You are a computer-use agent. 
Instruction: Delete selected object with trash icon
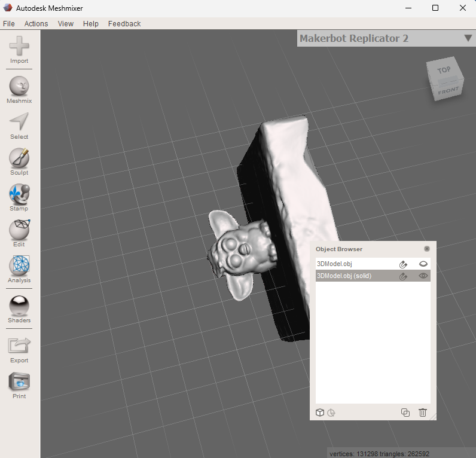coord(423,413)
